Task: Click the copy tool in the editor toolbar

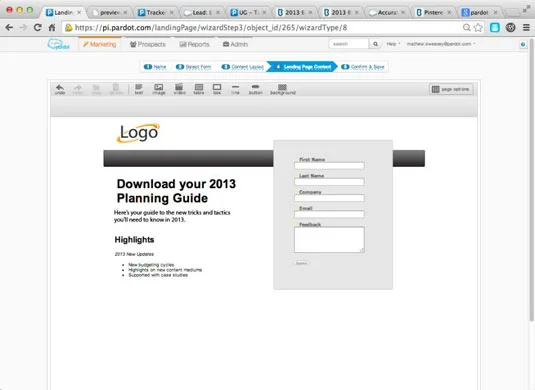Action: (x=96, y=89)
